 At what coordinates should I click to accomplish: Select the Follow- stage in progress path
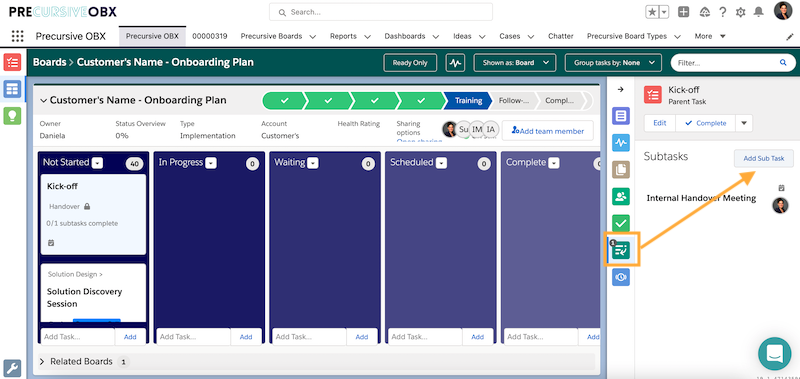click(x=513, y=100)
